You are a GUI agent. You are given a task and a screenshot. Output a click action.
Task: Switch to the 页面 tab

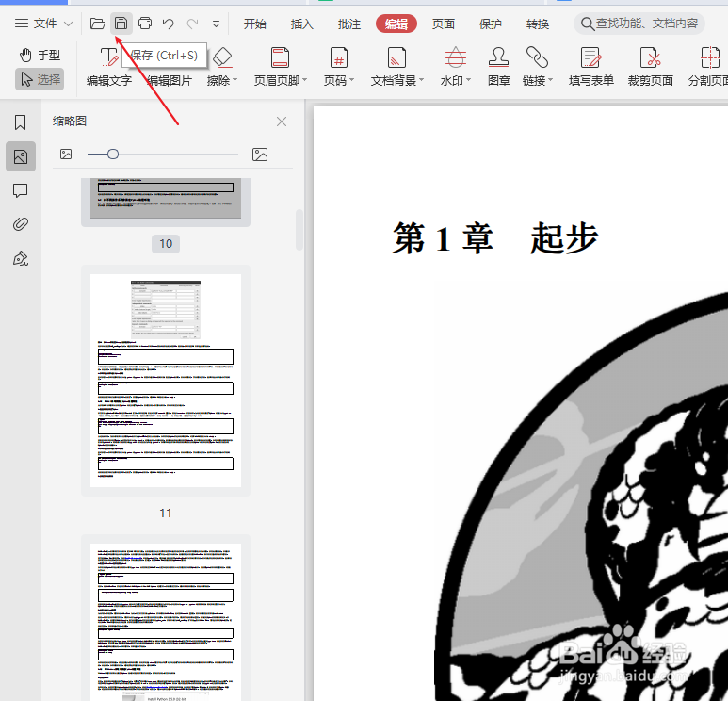tap(444, 24)
